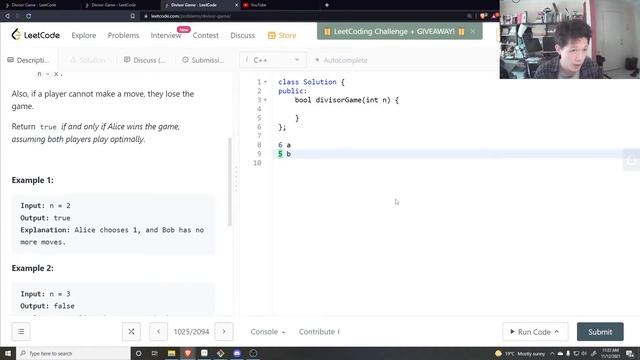The width and height of the screenshot is (640, 360).
Task: Open a new browser tab
Action: click(x=327, y=5)
